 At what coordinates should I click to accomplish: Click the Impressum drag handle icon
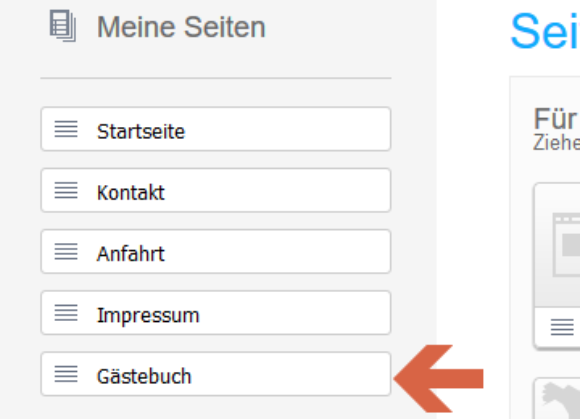(x=66, y=313)
